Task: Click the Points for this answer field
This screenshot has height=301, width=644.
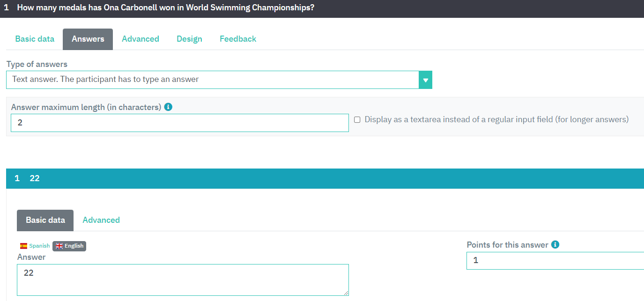Action: point(555,260)
